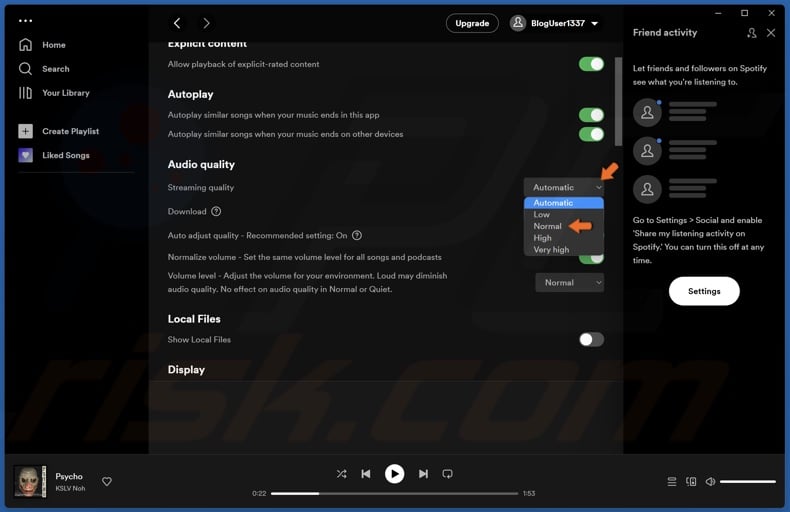The image size is (790, 512).
Task: Open the Create Playlist label
Action: (71, 131)
